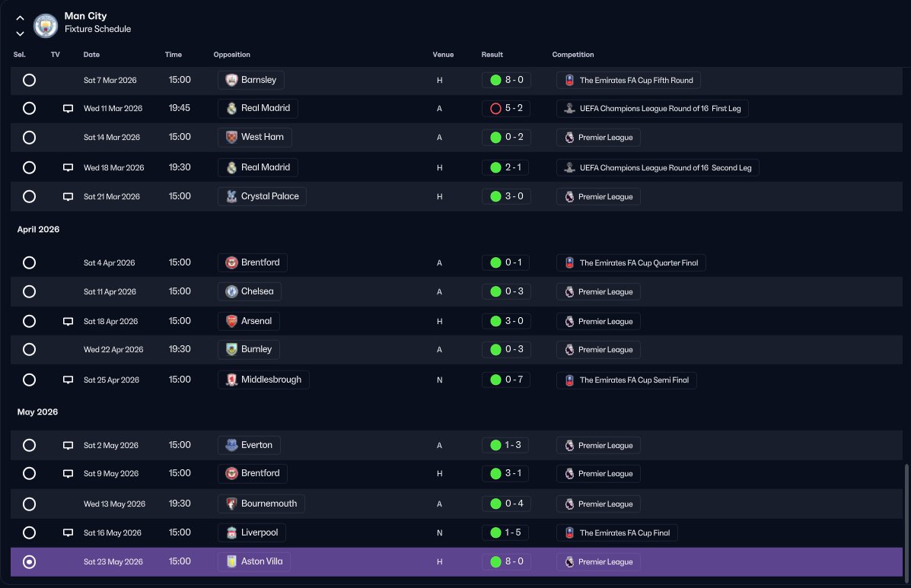
Task: Click the Arsenal club badge
Action: click(231, 321)
